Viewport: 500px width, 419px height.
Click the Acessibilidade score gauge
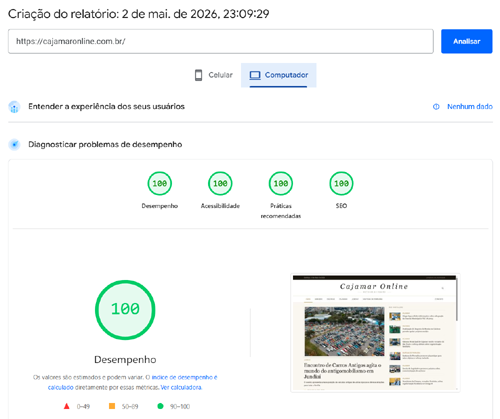220,183
